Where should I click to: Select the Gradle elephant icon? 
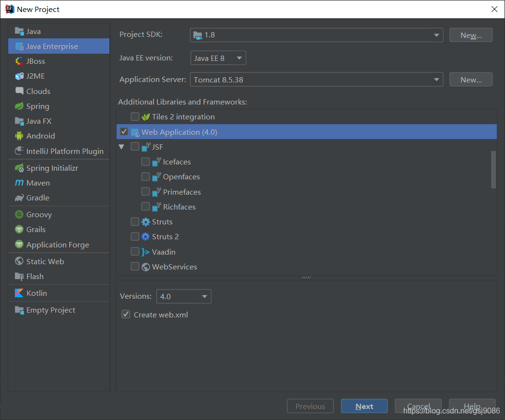pyautogui.click(x=19, y=198)
